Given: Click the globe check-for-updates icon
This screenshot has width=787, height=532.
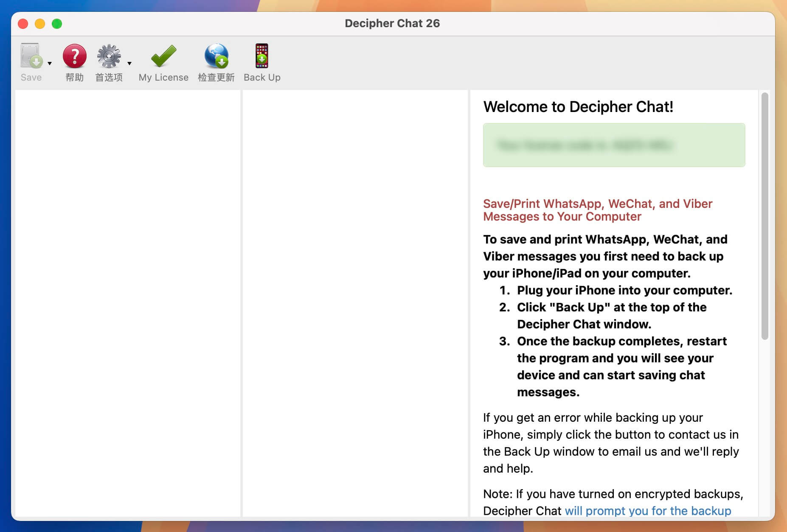Looking at the screenshot, I should 216,56.
